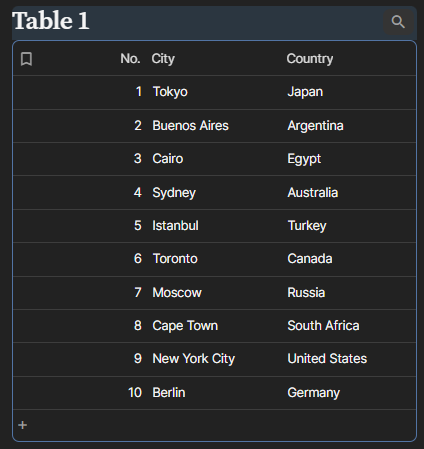Image resolution: width=424 pixels, height=449 pixels.
Task: Click the Table 1 title
Action: pyautogui.click(x=51, y=21)
